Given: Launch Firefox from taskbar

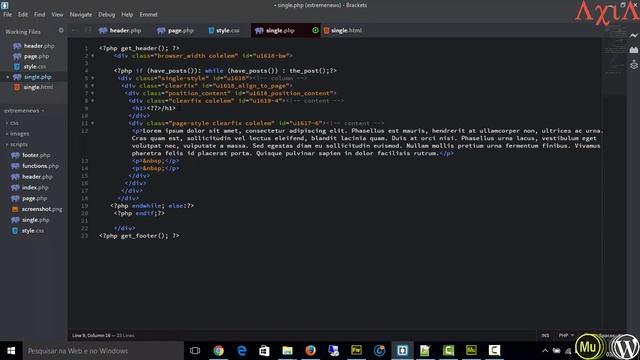Looking at the screenshot, I should 311,350.
